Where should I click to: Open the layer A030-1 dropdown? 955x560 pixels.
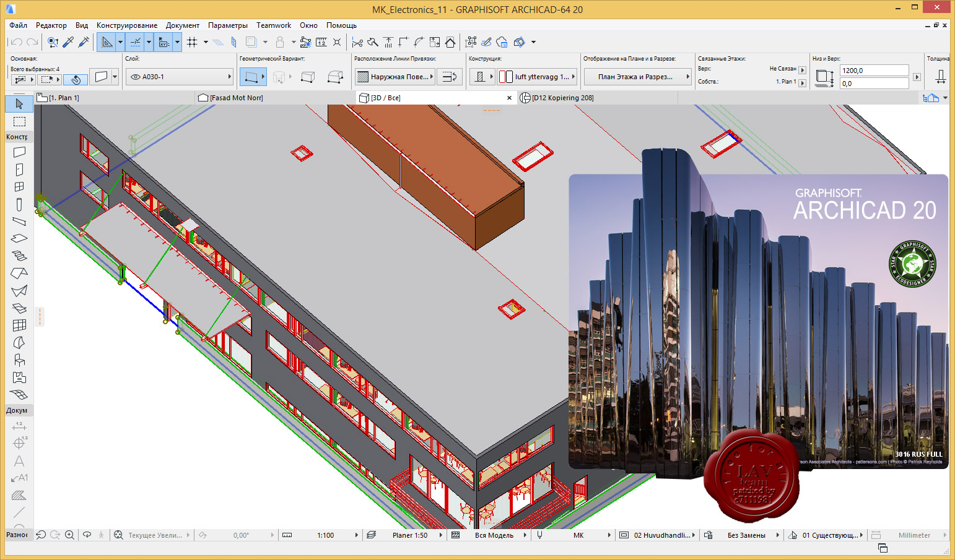[x=180, y=77]
